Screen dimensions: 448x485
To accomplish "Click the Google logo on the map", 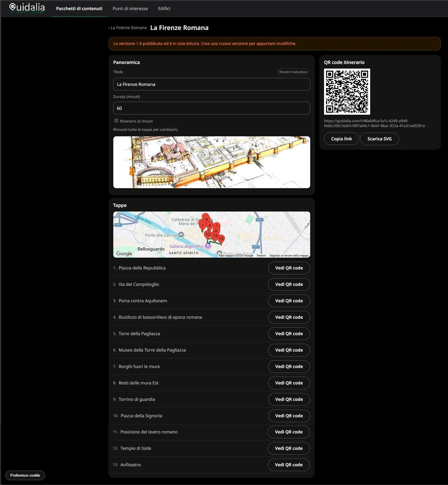I will [124, 254].
